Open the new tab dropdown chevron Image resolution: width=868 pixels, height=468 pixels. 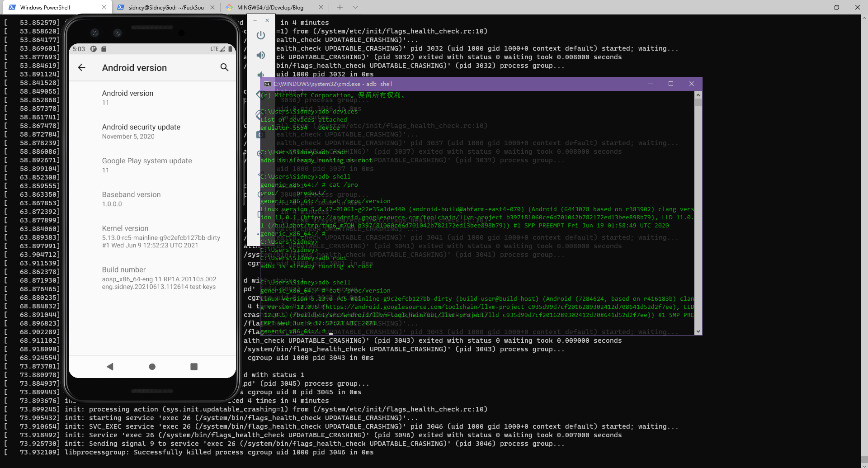[355, 7]
